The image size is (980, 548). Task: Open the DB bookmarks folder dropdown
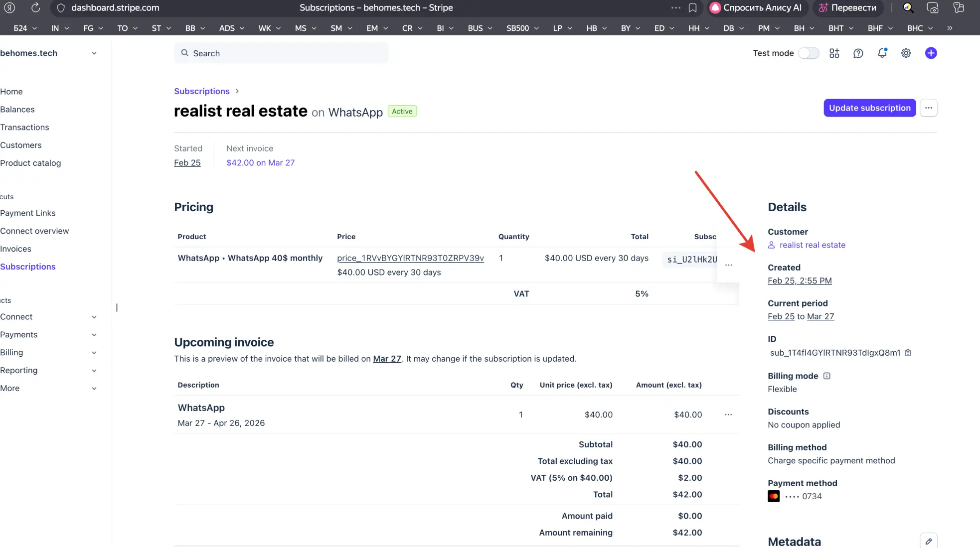pyautogui.click(x=733, y=28)
